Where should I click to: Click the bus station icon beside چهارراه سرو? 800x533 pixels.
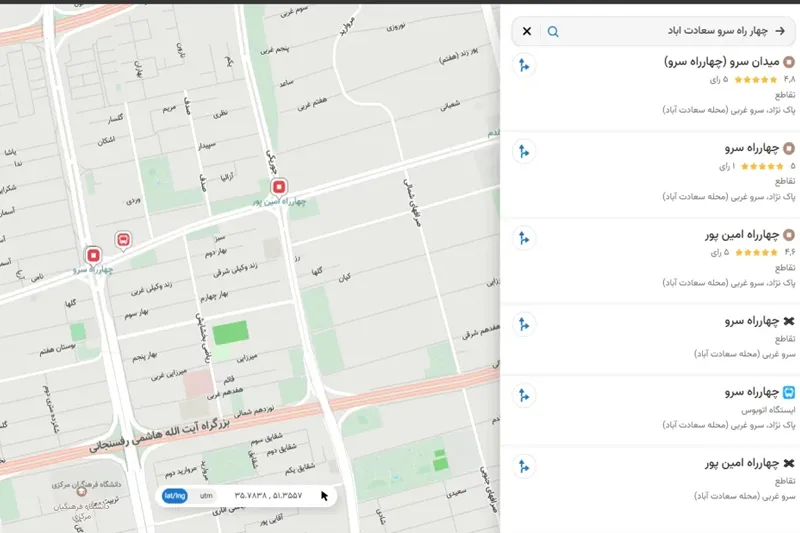click(789, 392)
